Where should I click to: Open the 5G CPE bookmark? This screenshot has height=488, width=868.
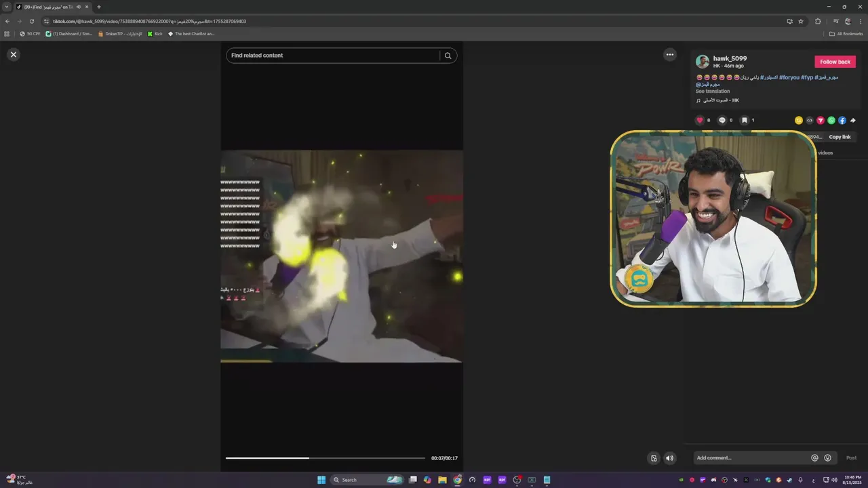(x=31, y=34)
